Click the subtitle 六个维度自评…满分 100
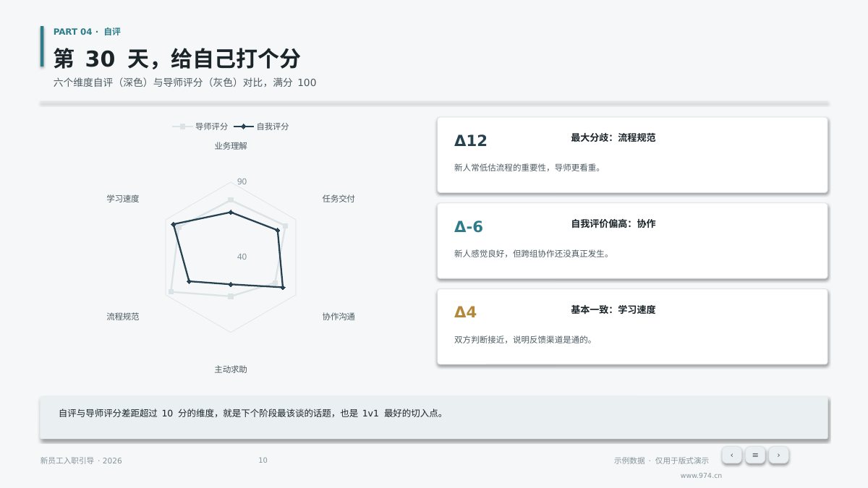 185,82
